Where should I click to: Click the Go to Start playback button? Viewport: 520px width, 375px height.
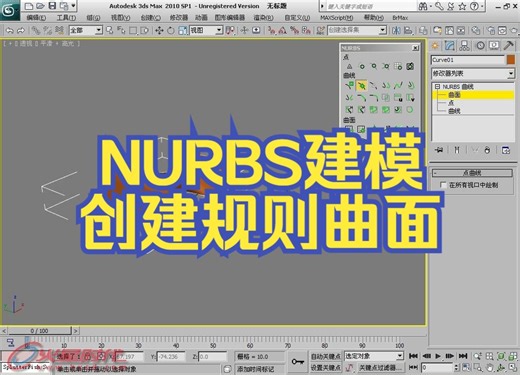[x=413, y=356]
